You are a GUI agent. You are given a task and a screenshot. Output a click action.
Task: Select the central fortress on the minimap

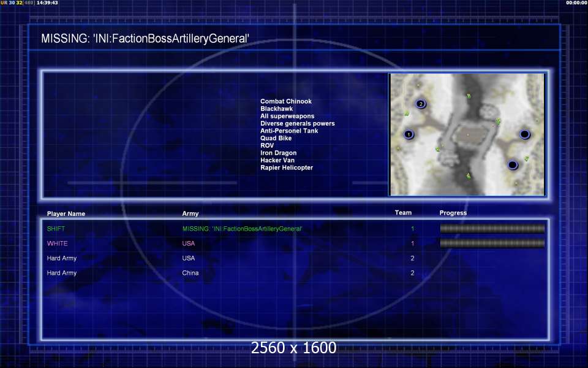click(x=467, y=136)
